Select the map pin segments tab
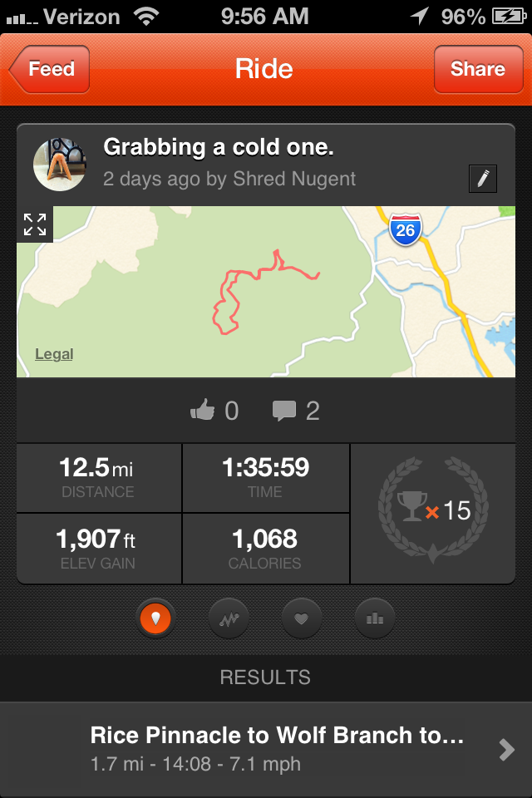The width and height of the screenshot is (532, 798). click(155, 618)
